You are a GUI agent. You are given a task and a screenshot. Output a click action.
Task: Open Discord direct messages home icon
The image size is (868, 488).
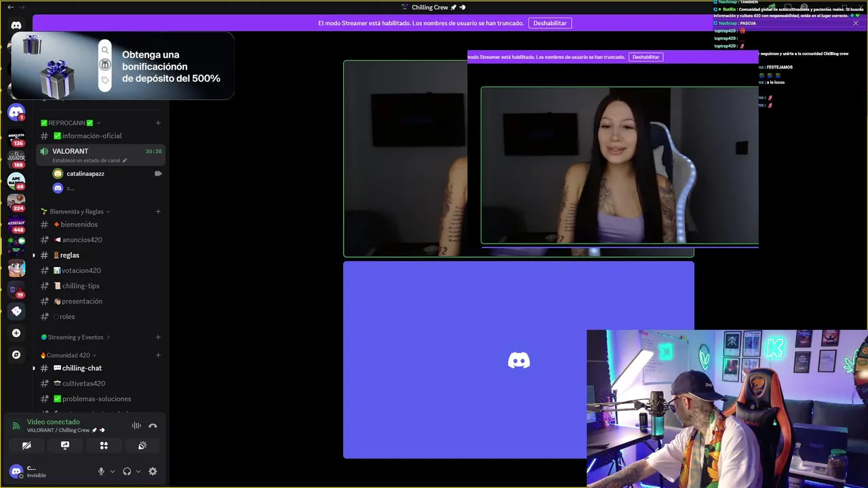click(16, 25)
